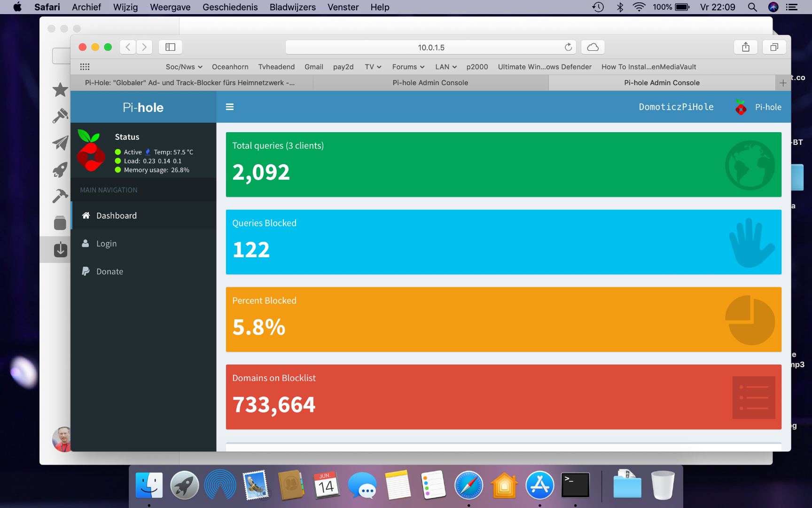Open Spotlight search in the menu bar
The image size is (812, 508).
752,7
